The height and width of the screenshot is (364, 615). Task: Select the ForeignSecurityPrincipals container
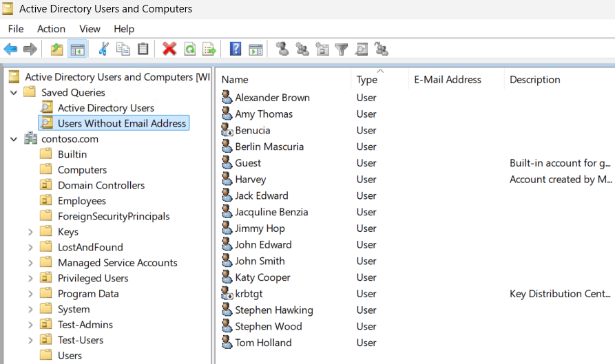114,216
